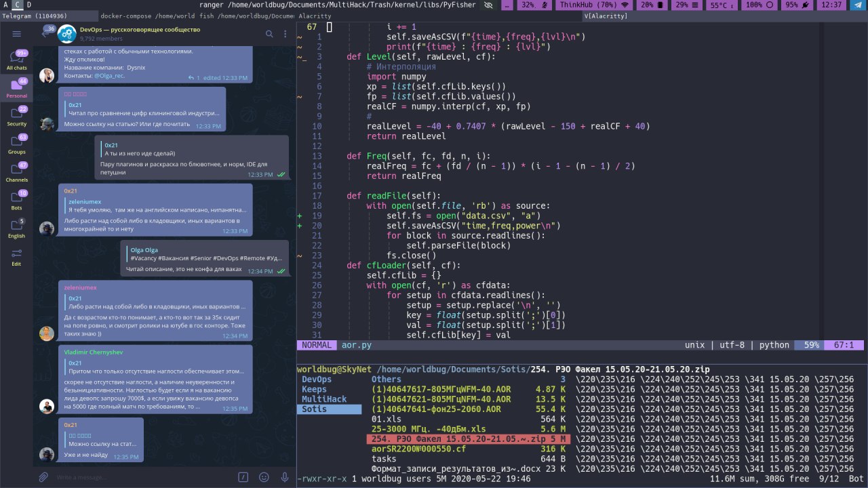Open the @Olga_rec contact link

[x=109, y=76]
